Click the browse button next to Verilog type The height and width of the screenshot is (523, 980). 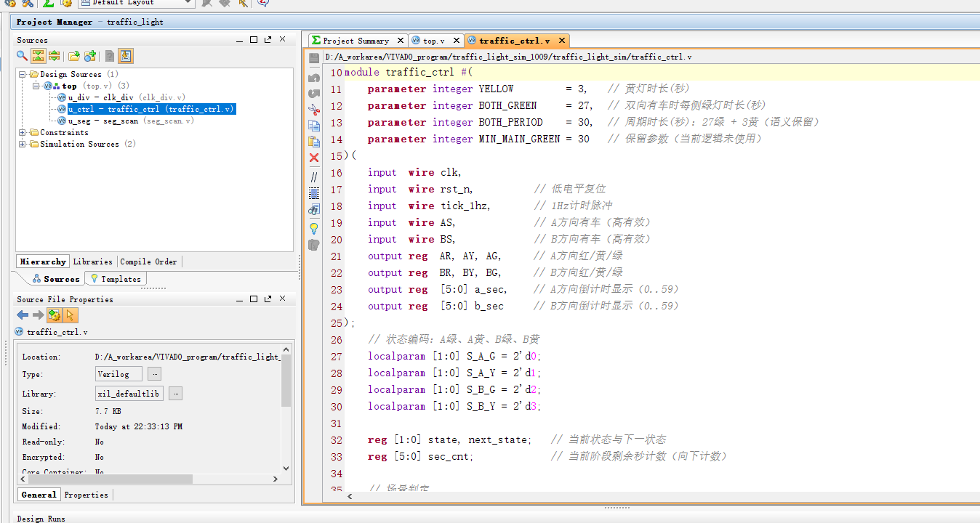click(155, 374)
